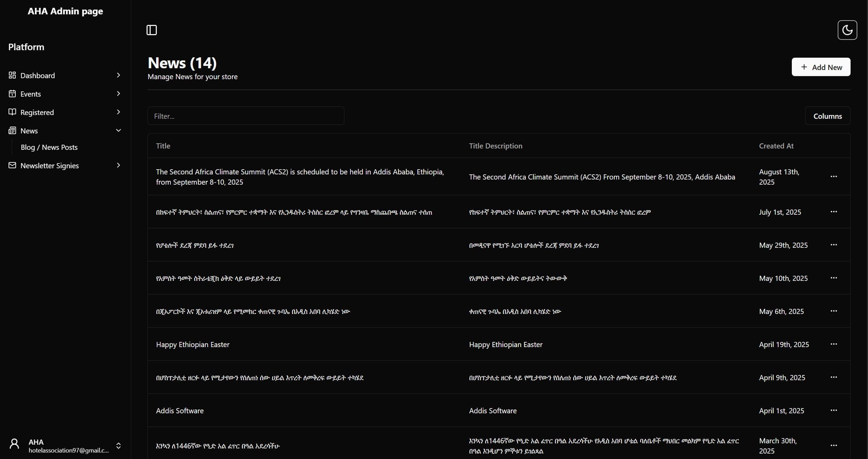Screen dimensions: 868x459
Task: Click the Add New button
Action: (x=821, y=67)
